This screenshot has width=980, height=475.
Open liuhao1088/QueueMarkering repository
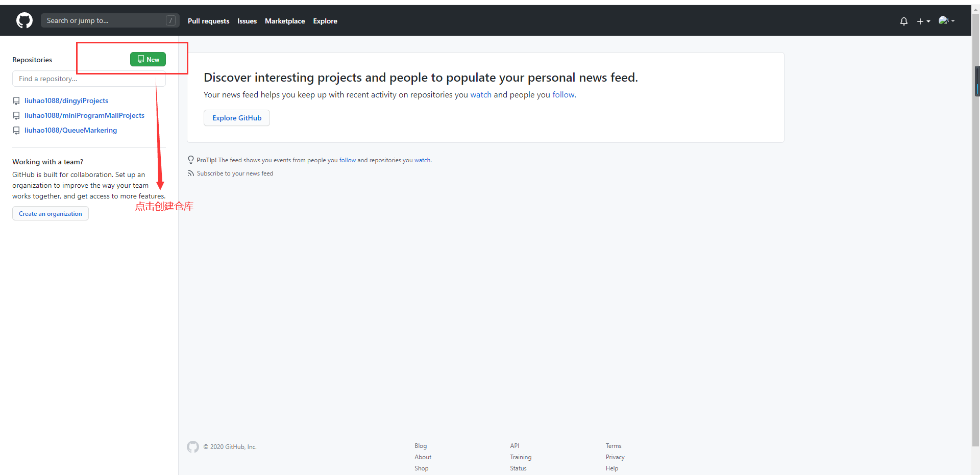point(70,130)
